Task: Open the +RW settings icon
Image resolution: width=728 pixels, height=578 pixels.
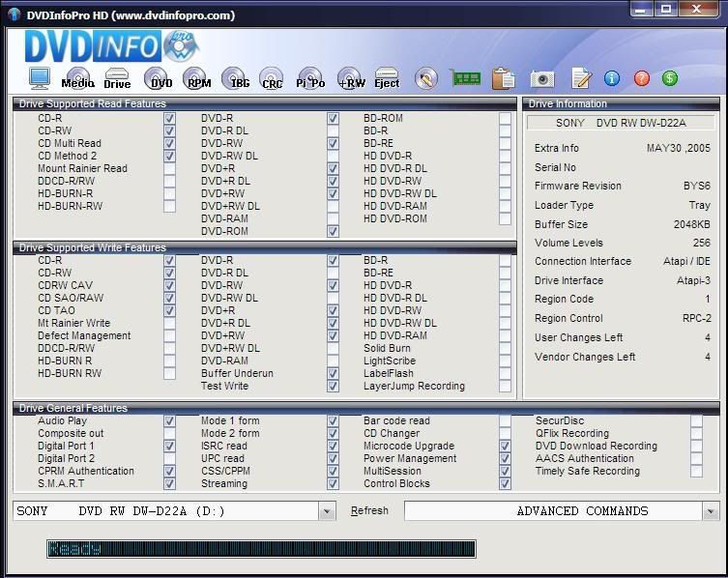Action: click(351, 78)
